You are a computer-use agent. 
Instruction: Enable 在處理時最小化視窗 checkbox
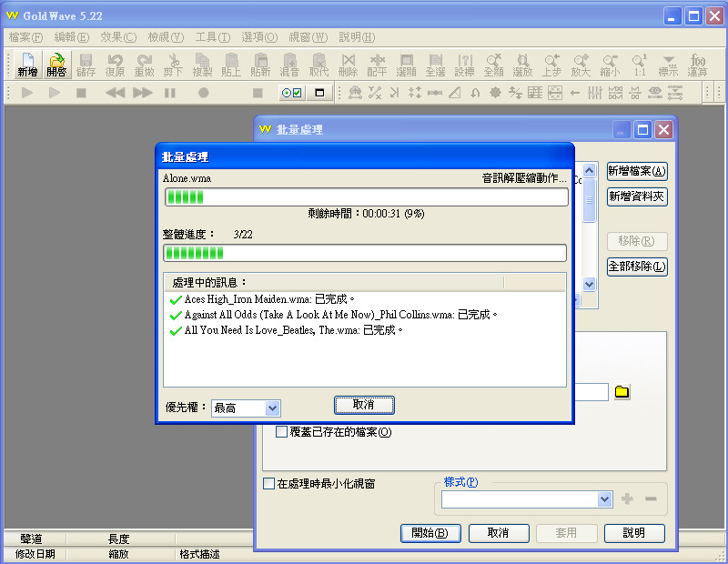pyautogui.click(x=268, y=484)
